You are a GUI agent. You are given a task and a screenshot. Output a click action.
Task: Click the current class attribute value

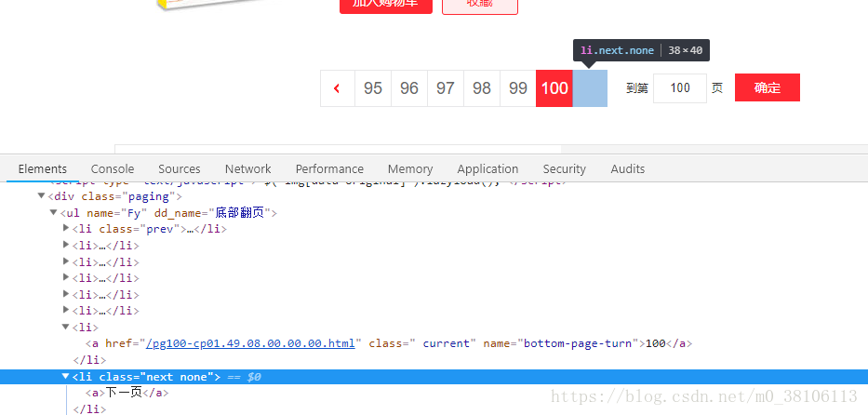pyautogui.click(x=447, y=343)
